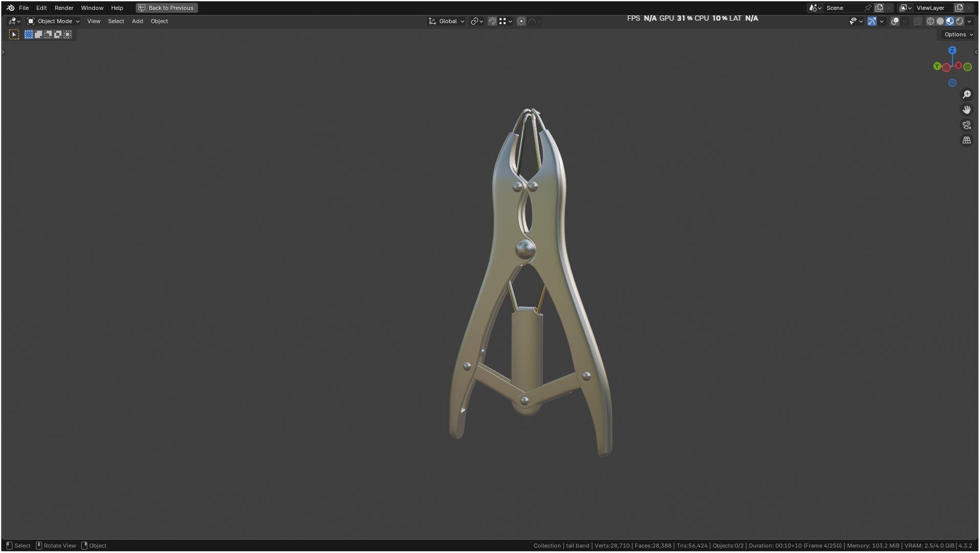Choose 'Intersect selection' mode icon
This screenshot has height=553, width=980.
[68, 34]
